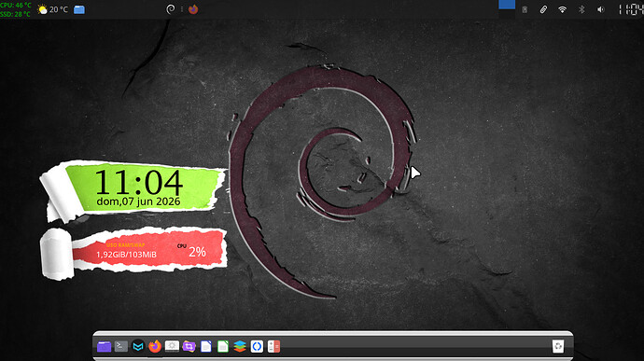Click the 11:04 desktop clock widget

click(138, 182)
